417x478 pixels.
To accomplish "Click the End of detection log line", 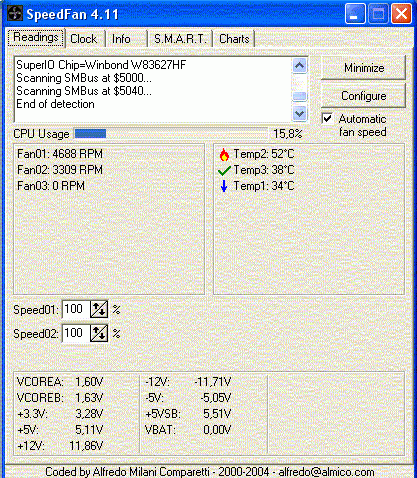I will pos(55,104).
